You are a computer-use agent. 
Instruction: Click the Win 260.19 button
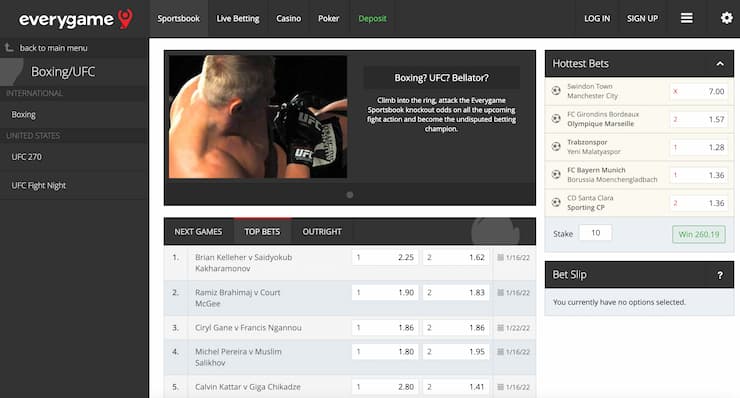click(698, 234)
